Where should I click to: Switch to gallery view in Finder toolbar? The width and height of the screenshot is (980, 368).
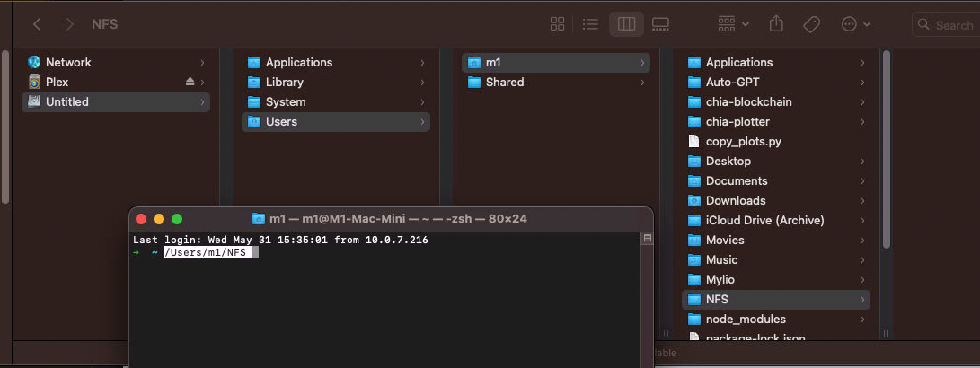[x=660, y=24]
